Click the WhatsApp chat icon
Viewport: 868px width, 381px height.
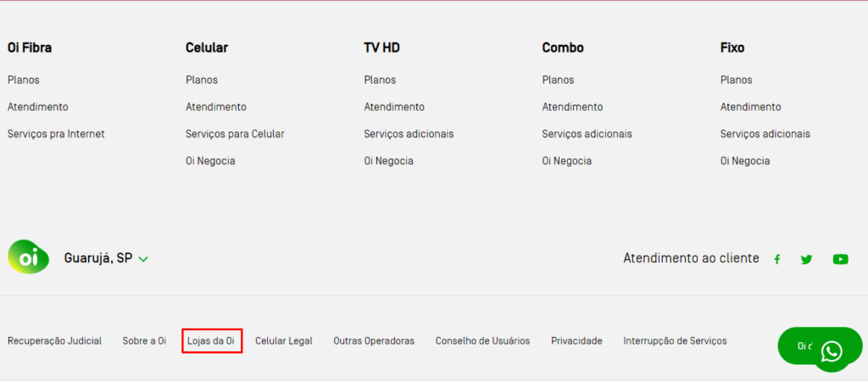[x=832, y=351]
